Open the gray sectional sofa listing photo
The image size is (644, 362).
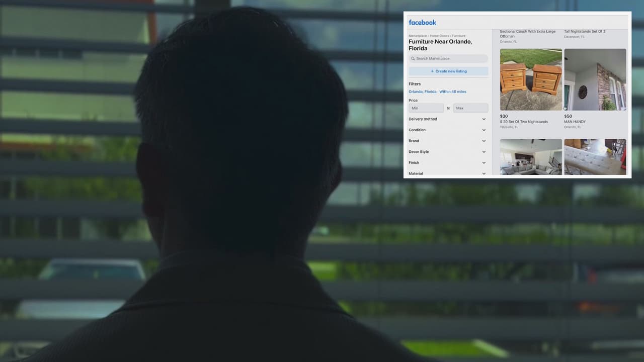pos(531,157)
